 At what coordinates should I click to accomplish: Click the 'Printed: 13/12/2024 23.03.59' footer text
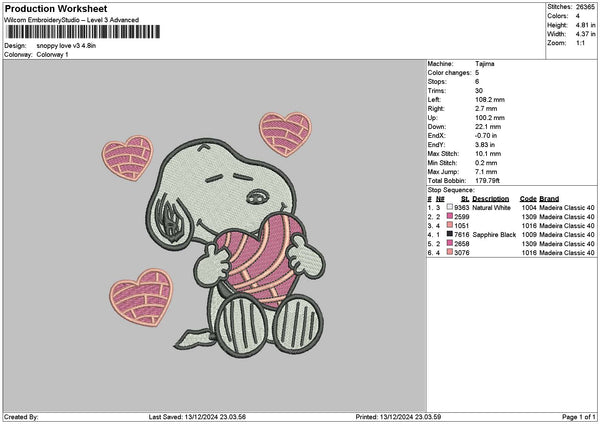tap(398, 417)
